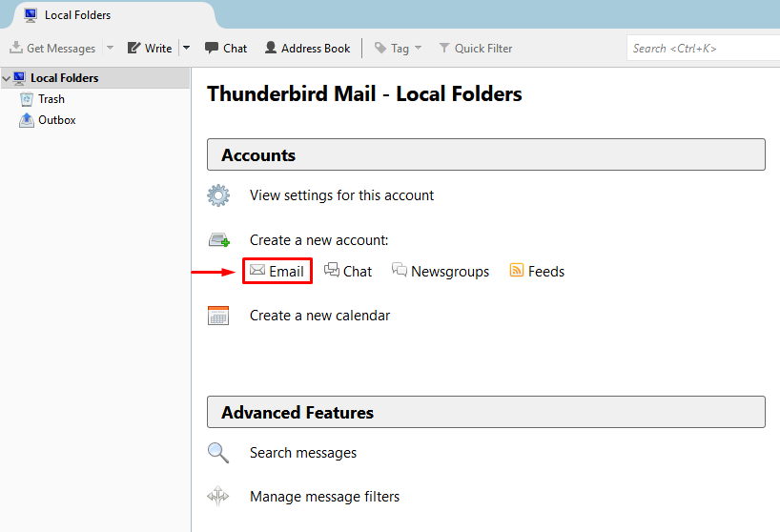Open the Tag dropdown menu

tap(398, 49)
